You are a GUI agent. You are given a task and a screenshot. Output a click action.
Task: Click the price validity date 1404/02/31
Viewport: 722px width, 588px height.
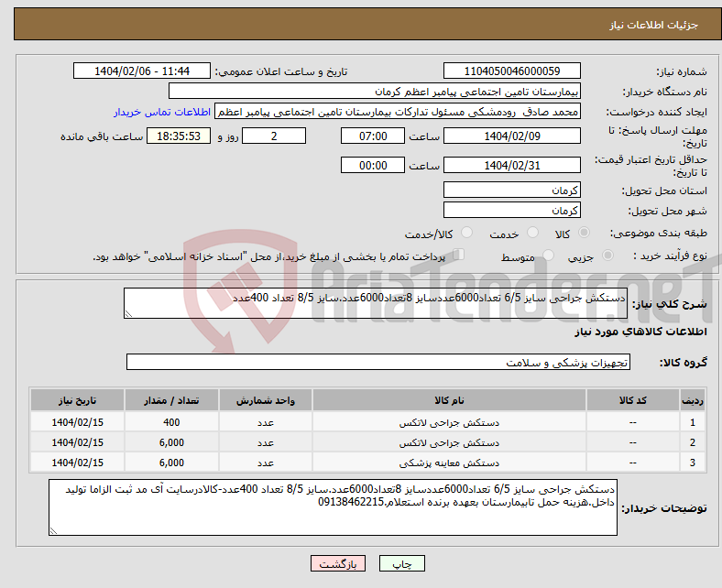pos(511,165)
